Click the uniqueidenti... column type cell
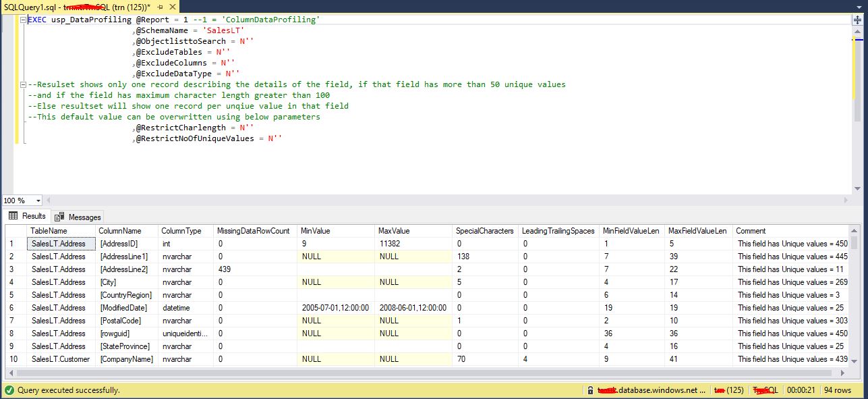Viewport: 868px width, 399px height. pos(186,334)
